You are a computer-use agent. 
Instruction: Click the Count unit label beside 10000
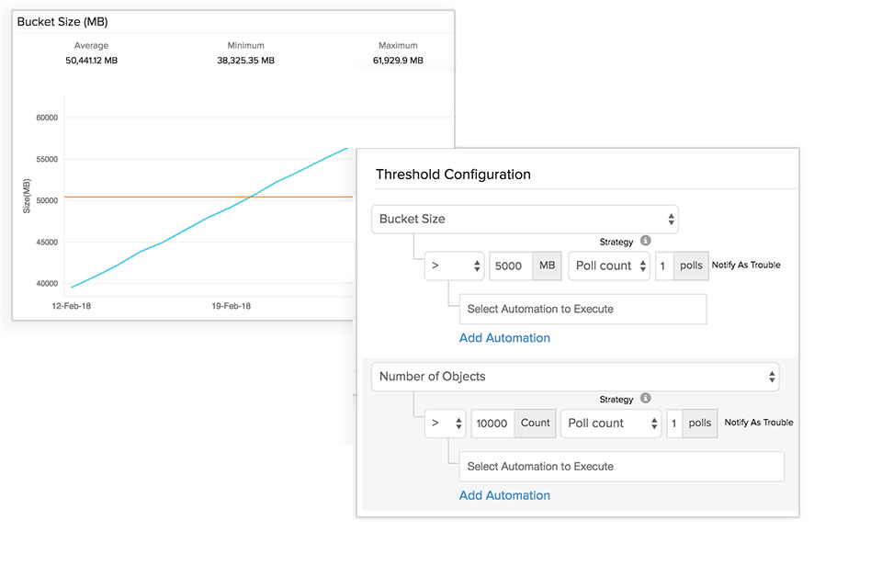[536, 423]
